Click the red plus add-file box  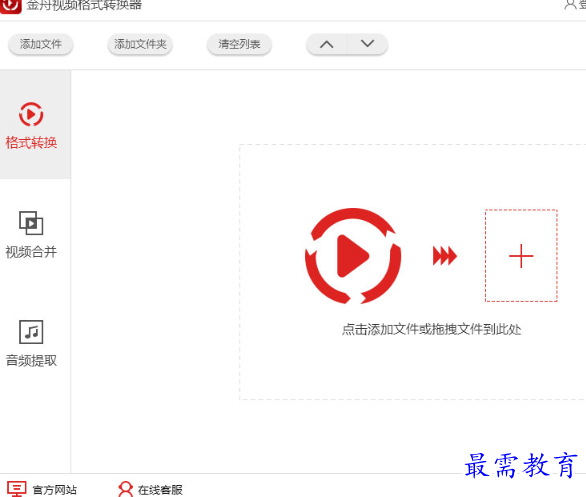point(521,256)
